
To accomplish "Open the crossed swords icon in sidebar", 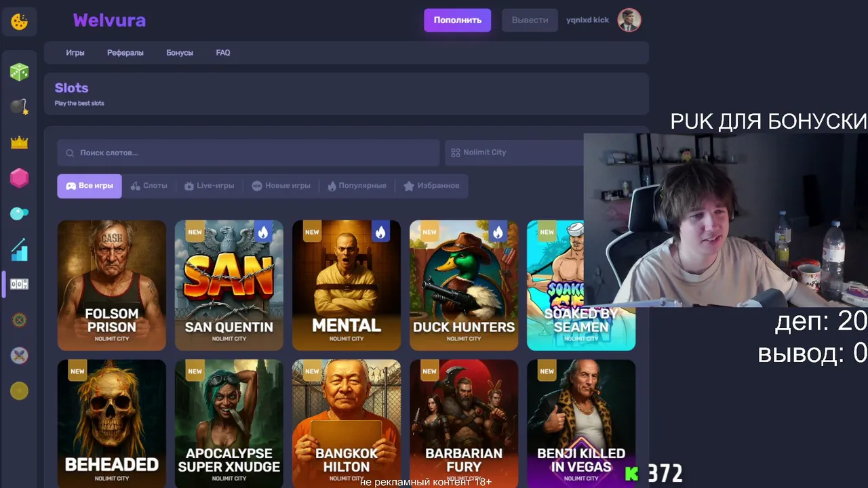I will coord(19,355).
